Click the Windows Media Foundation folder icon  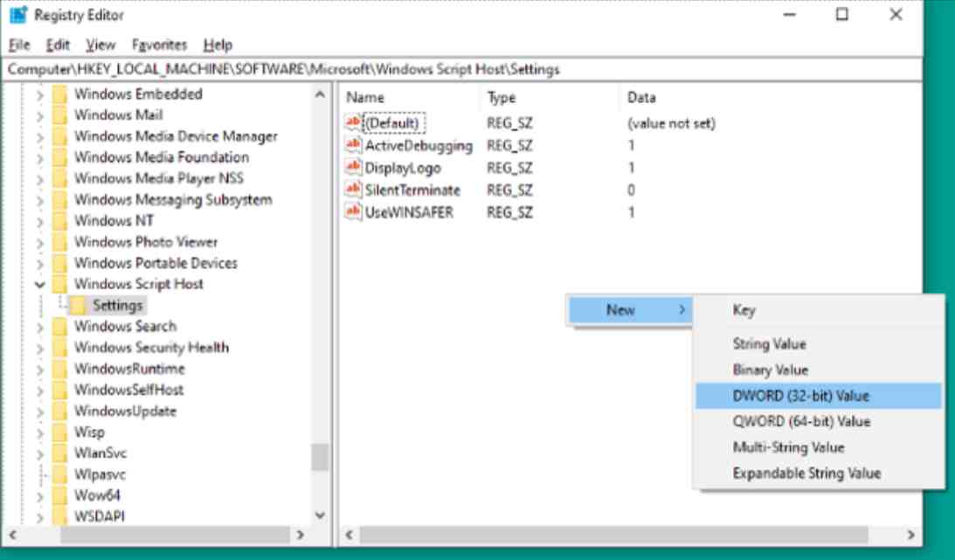click(59, 157)
